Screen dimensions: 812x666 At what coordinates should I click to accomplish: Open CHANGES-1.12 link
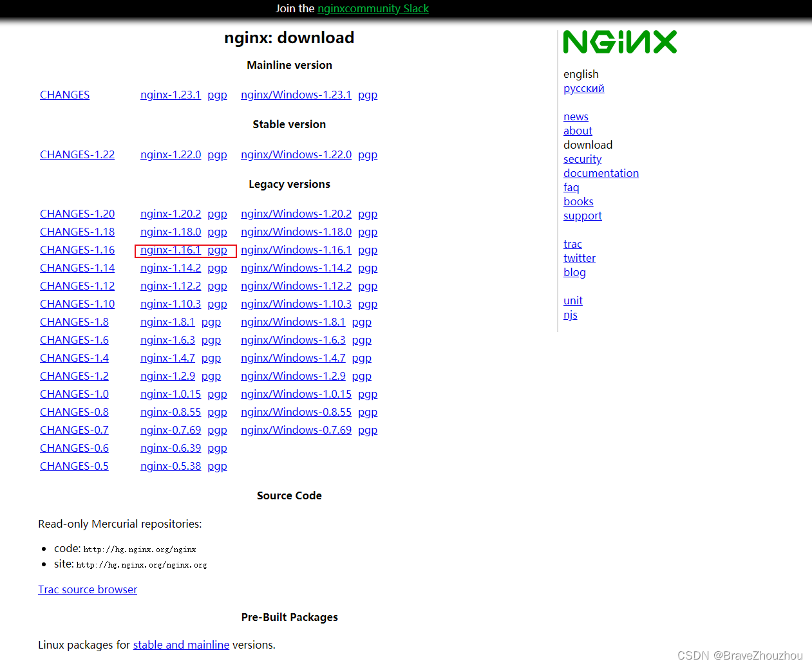tap(77, 286)
